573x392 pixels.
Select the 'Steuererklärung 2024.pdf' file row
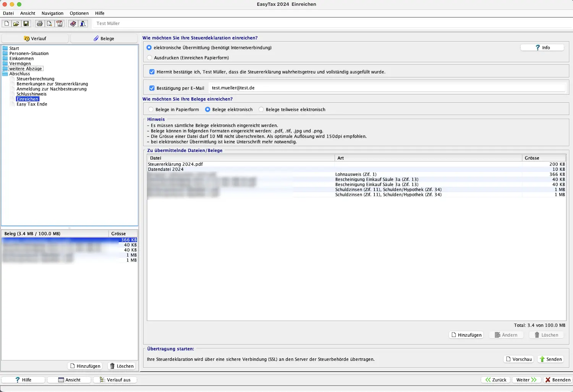[x=175, y=164]
